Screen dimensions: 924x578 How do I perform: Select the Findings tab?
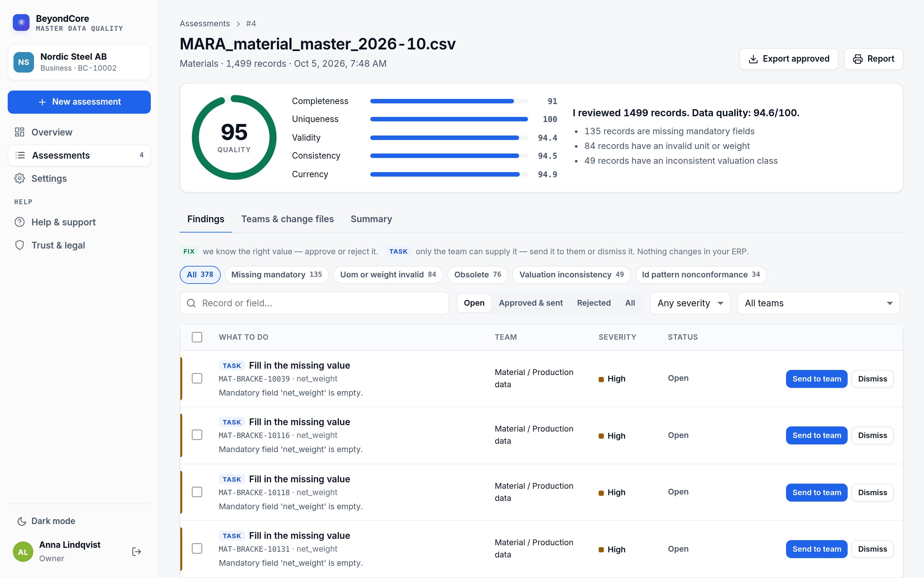(x=206, y=219)
